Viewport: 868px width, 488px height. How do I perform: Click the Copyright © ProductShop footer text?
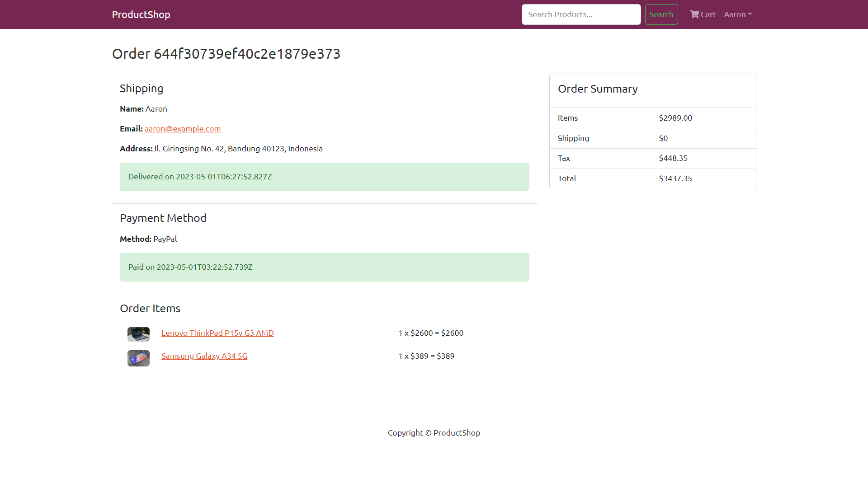point(434,433)
